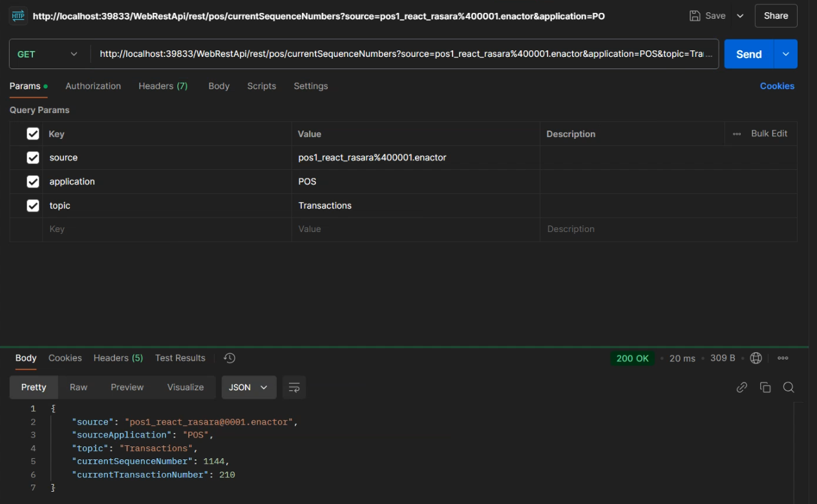Search the response with the magnifier icon

[789, 387]
